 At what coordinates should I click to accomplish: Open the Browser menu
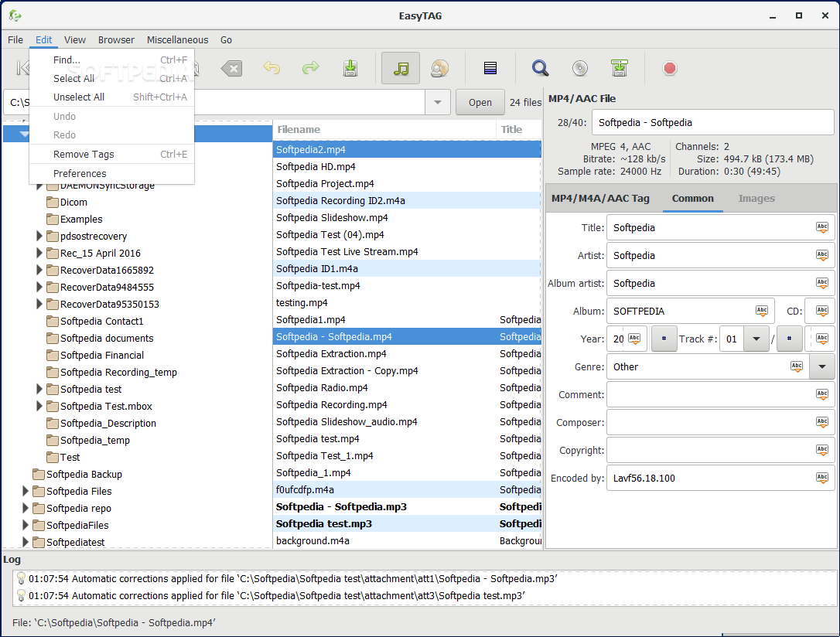point(116,39)
